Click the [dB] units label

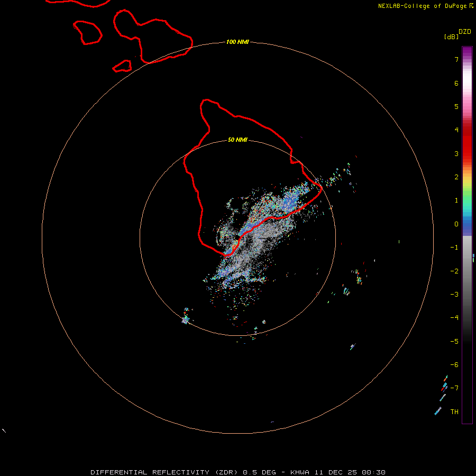pyautogui.click(x=452, y=37)
